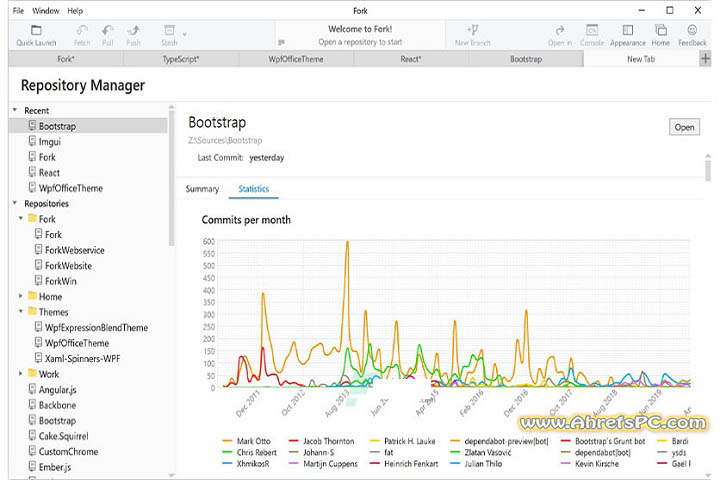This screenshot has width=720, height=480.
Task: Open the File menu
Action: [x=18, y=10]
